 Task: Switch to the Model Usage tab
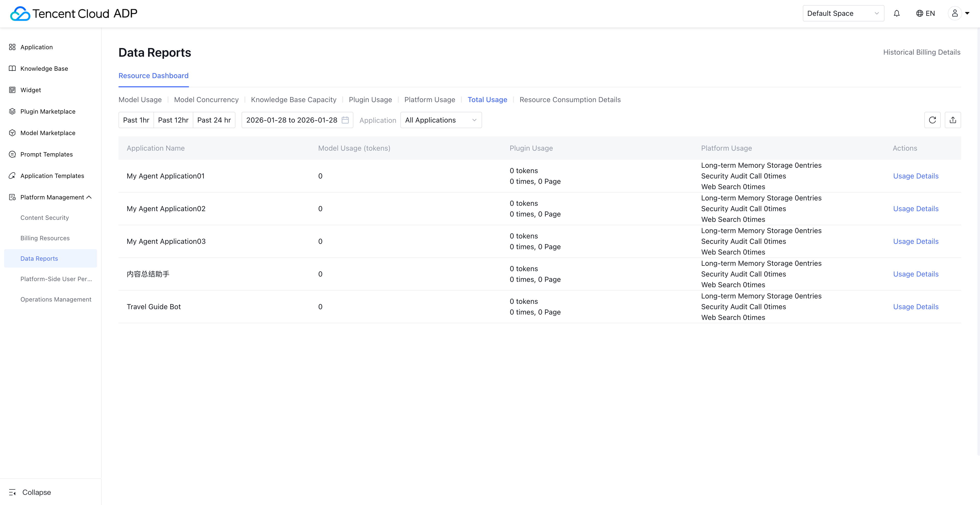point(140,100)
